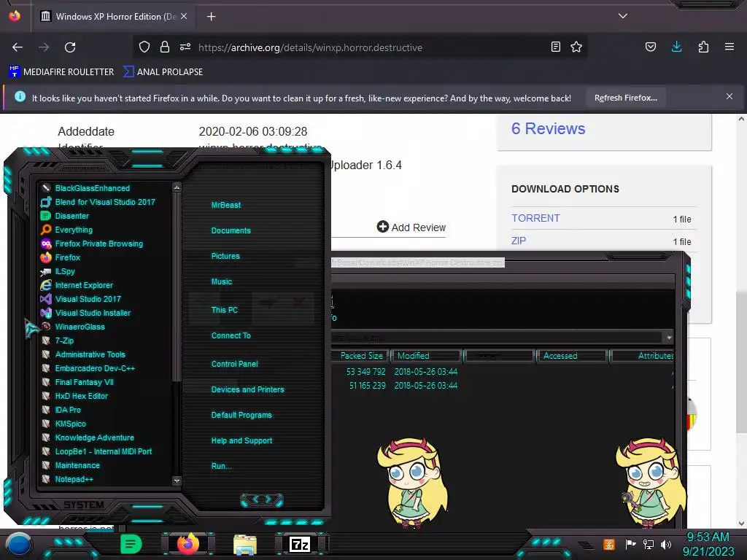747x560 pixels.
Task: Open Internet Explorer
Action: click(77, 285)
